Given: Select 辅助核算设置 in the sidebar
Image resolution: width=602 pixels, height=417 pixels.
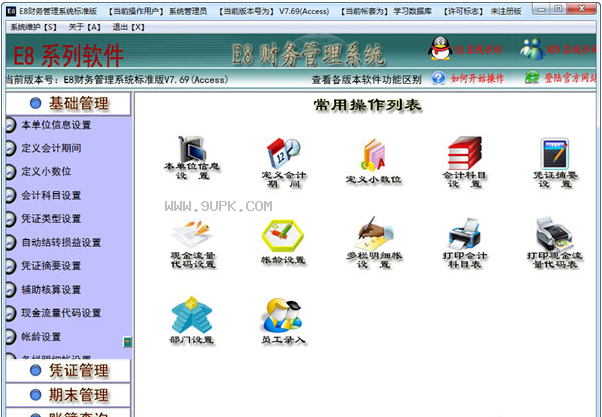Looking at the screenshot, I should (51, 290).
